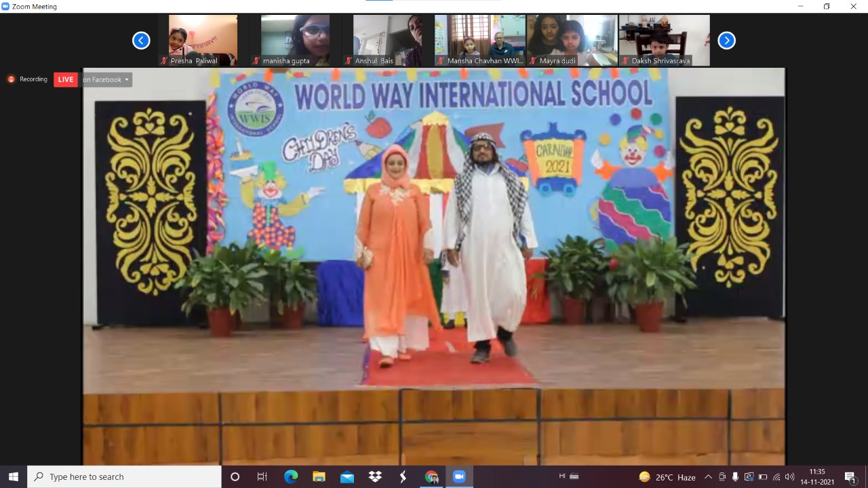Click the muted mic icon beside Mayra dudi
Viewport: 868px width, 488px height.
click(x=533, y=61)
